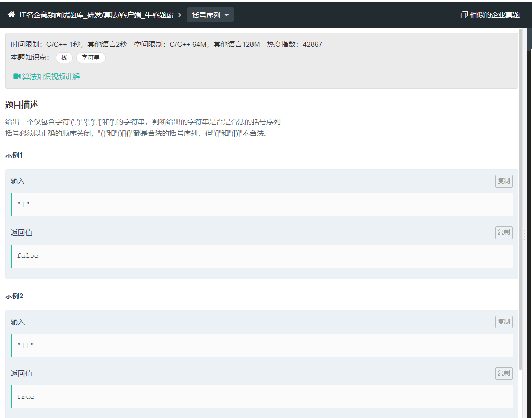The height and width of the screenshot is (418, 532).
Task: Click the vertical page scrollbar
Action: pyautogui.click(x=521, y=199)
